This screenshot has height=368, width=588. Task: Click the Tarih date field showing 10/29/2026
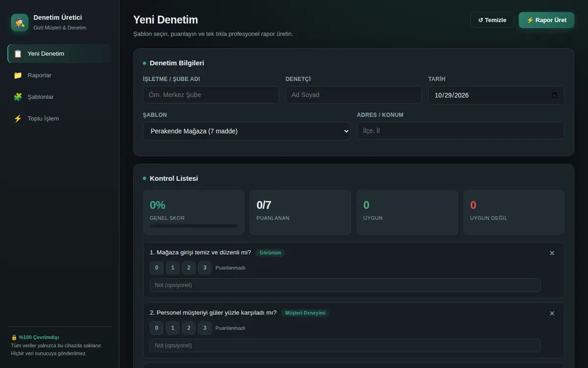(496, 95)
